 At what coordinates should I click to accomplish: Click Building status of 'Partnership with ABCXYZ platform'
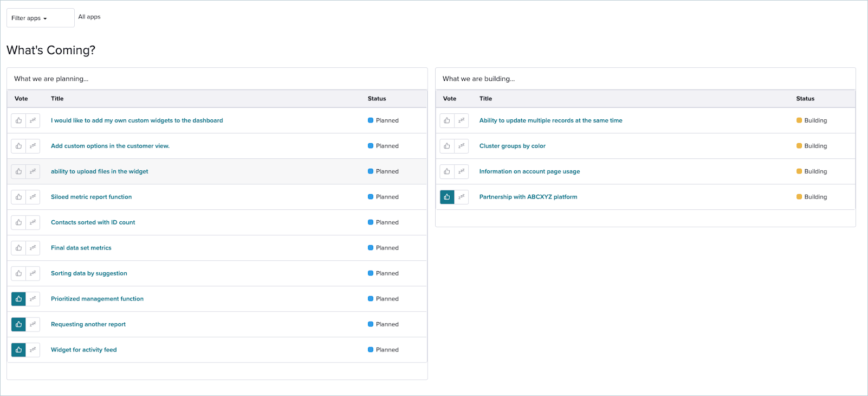(812, 197)
